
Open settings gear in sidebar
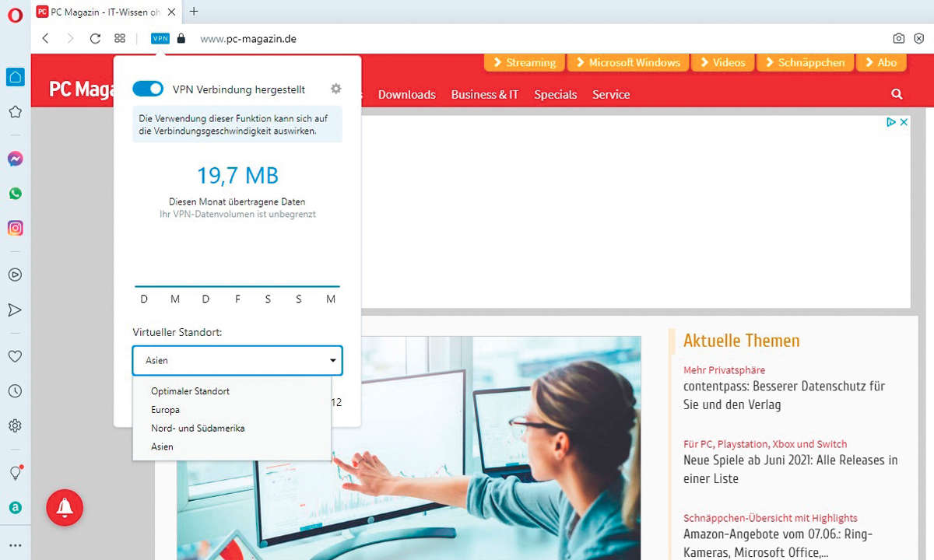click(15, 425)
